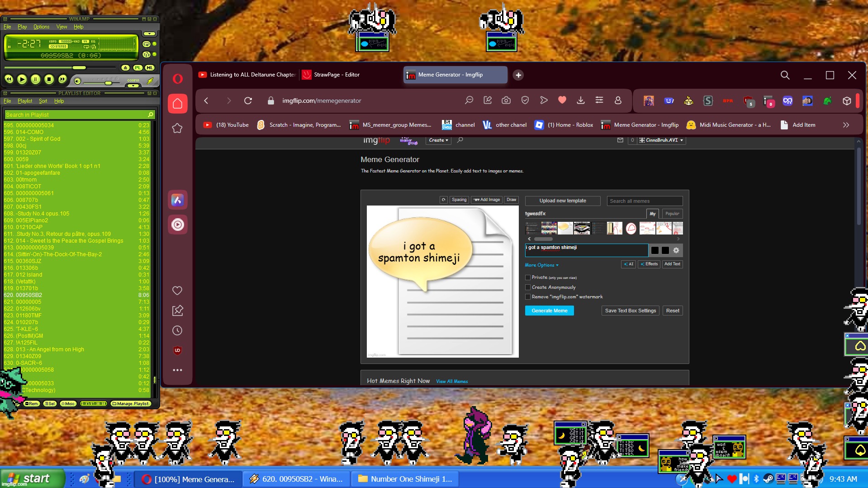Click the browser reload button

(x=248, y=100)
